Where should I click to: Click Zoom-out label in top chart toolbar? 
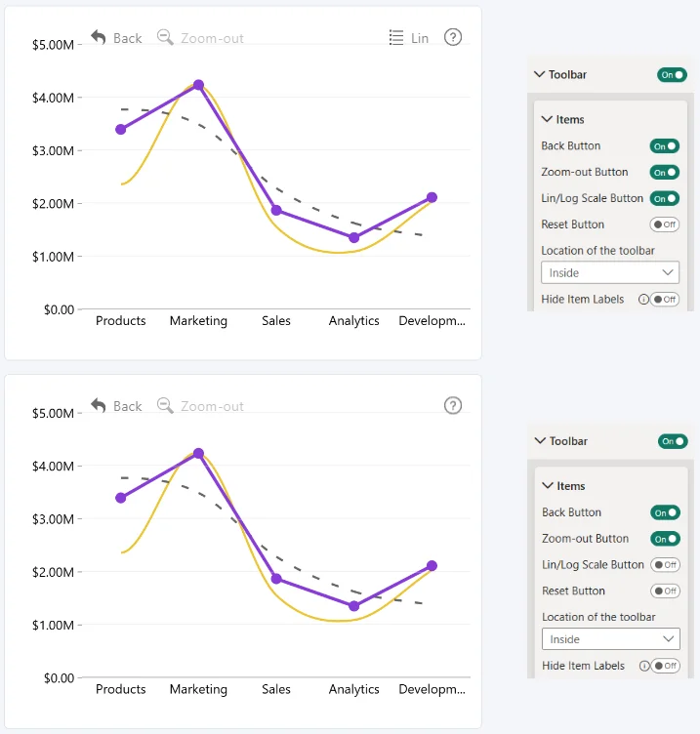[x=212, y=38]
